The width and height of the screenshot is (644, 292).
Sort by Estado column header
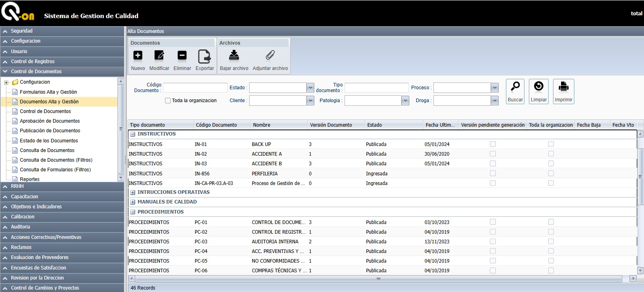click(x=394, y=125)
